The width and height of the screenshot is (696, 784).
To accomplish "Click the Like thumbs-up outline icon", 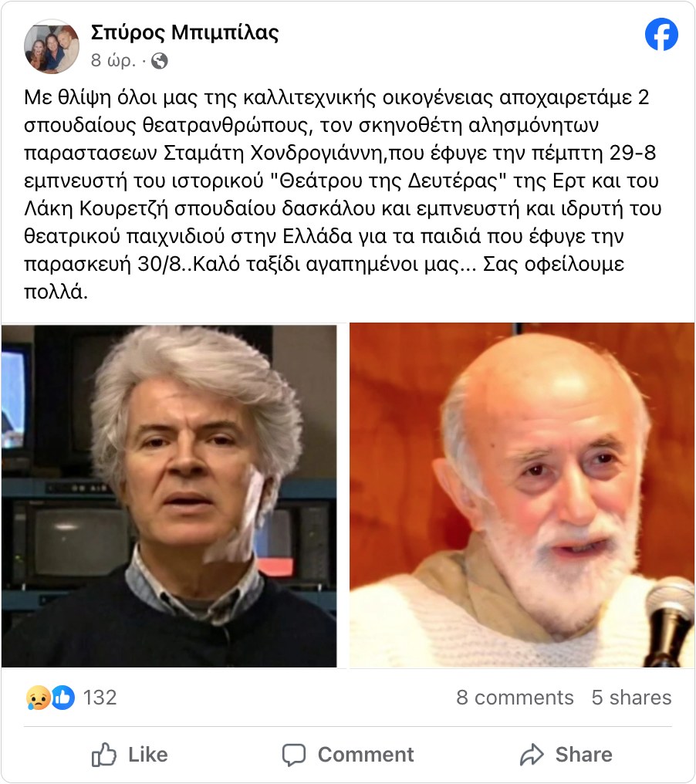I will coord(104,755).
